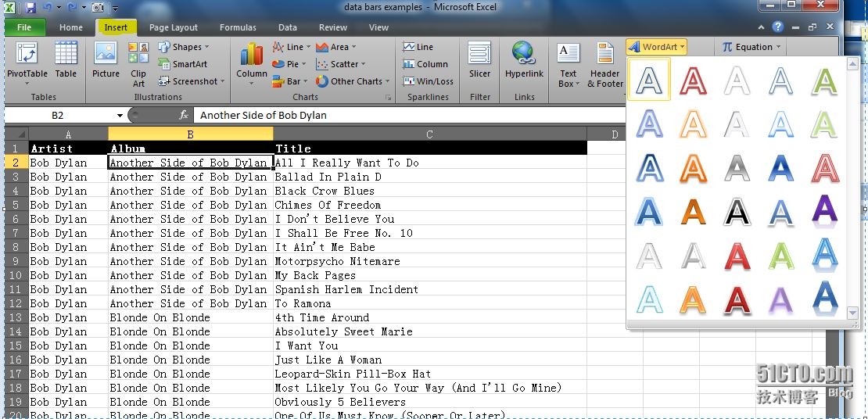Open the Pie chart dropdown
Screen dimensions: 868x419
[289, 64]
